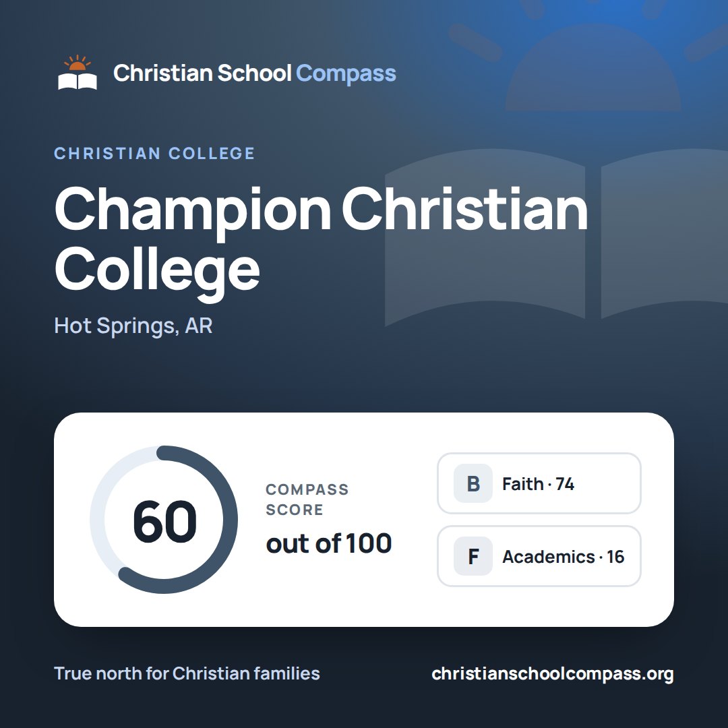728x728 pixels.
Task: Click the word Compass in the header
Action: pyautogui.click(x=346, y=74)
